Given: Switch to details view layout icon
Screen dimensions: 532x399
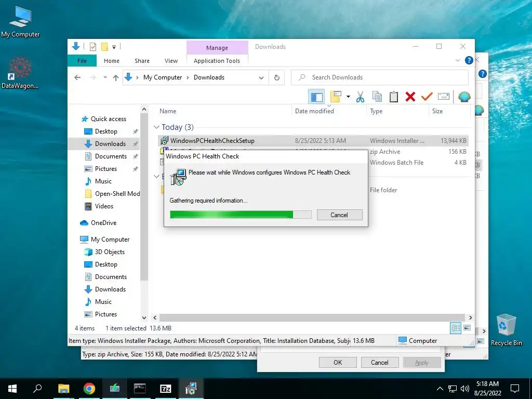Looking at the screenshot, I should tap(456, 328).
